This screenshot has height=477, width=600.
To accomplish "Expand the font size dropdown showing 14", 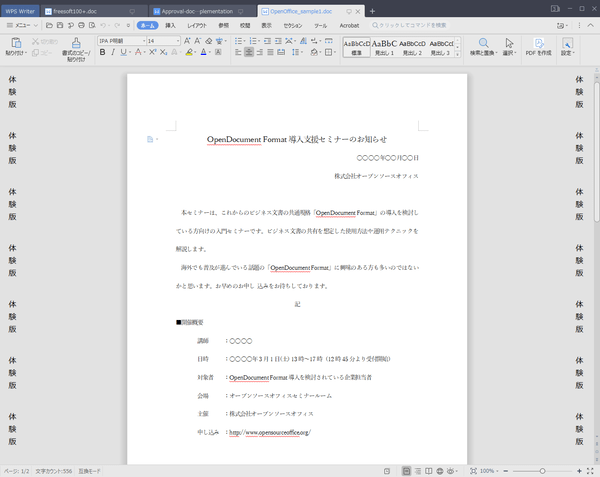I will (x=163, y=40).
